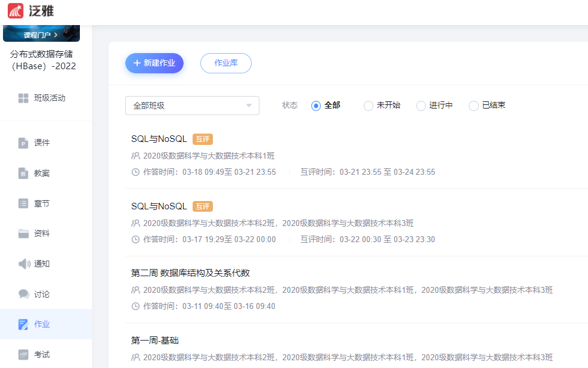The height and width of the screenshot is (368, 588).
Task: Open 班级活动 via its grid icon
Action: tap(23, 98)
